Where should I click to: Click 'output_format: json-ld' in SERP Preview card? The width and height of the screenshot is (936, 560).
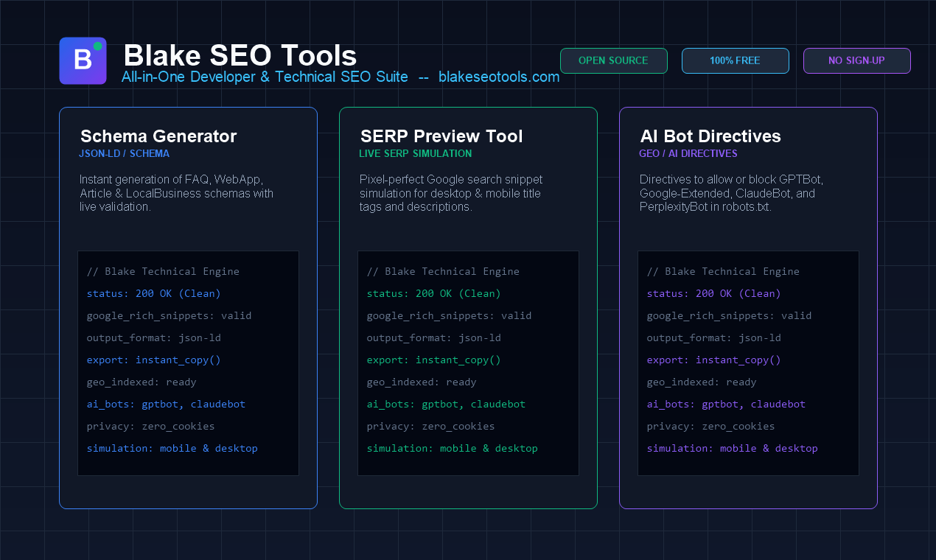[x=434, y=337]
